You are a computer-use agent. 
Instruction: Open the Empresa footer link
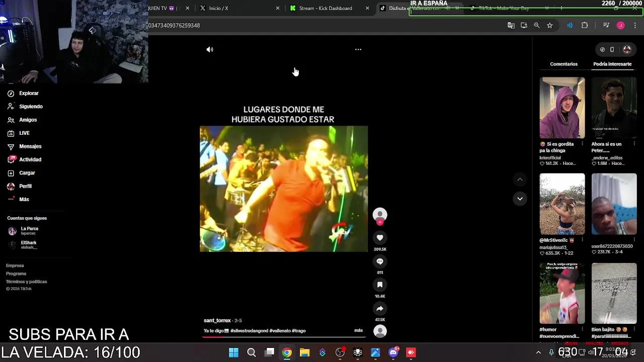click(x=15, y=265)
